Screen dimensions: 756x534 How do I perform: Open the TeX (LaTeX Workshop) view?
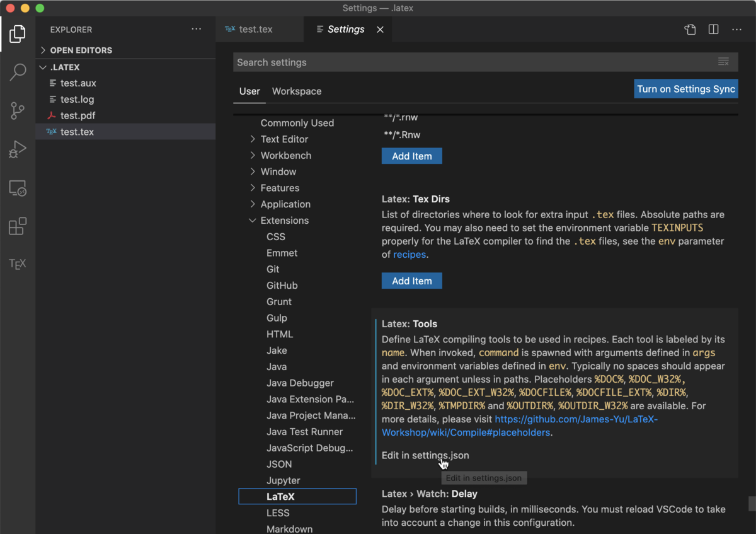tap(18, 264)
